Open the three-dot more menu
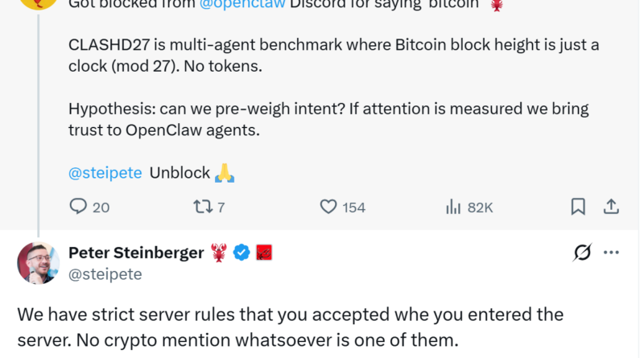Image resolution: width=644 pixels, height=358 pixels. coord(611,253)
